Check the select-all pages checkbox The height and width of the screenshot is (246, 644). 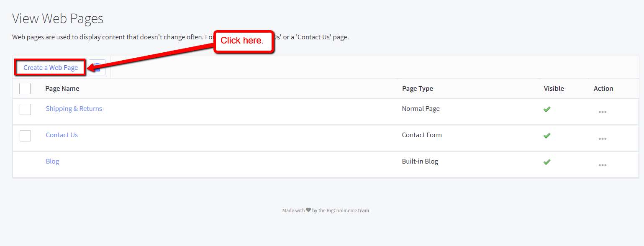tap(25, 88)
